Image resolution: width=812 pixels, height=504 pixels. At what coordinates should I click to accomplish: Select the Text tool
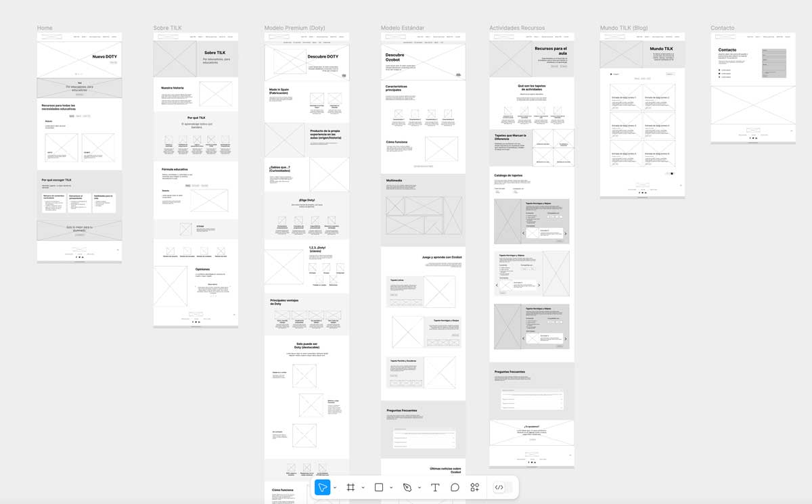pyautogui.click(x=435, y=487)
